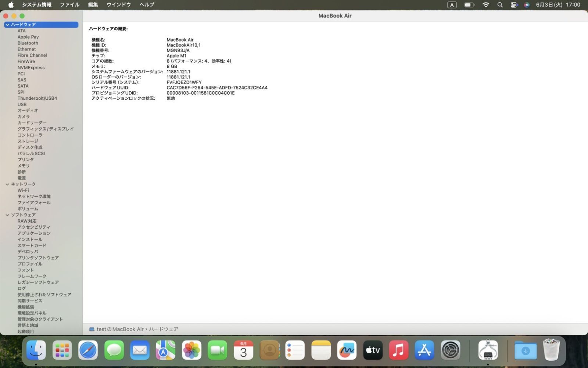Click testのMacBook Air in path bar
Viewport: 588px width, 368px height.
coord(120,329)
